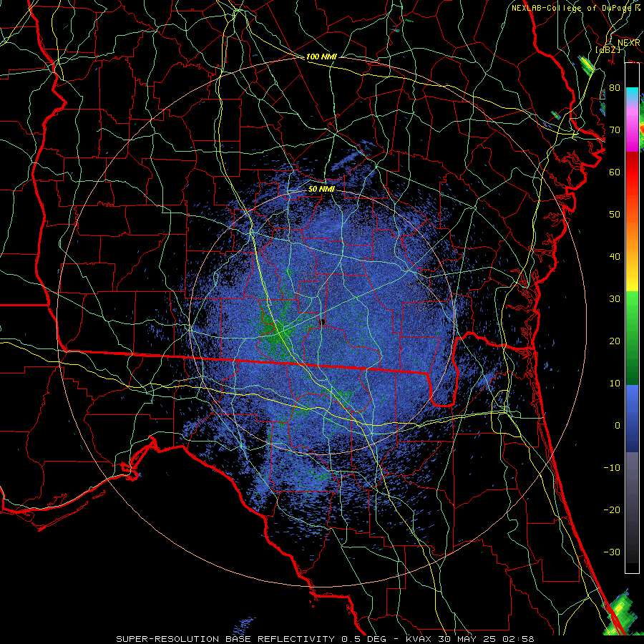Screen dimensions: 644x644
Task: Click the 60 value on the color scale
Action: point(615,172)
